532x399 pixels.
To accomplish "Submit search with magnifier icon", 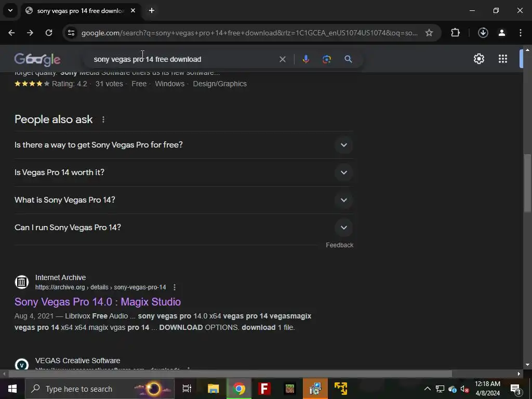I will [348, 59].
